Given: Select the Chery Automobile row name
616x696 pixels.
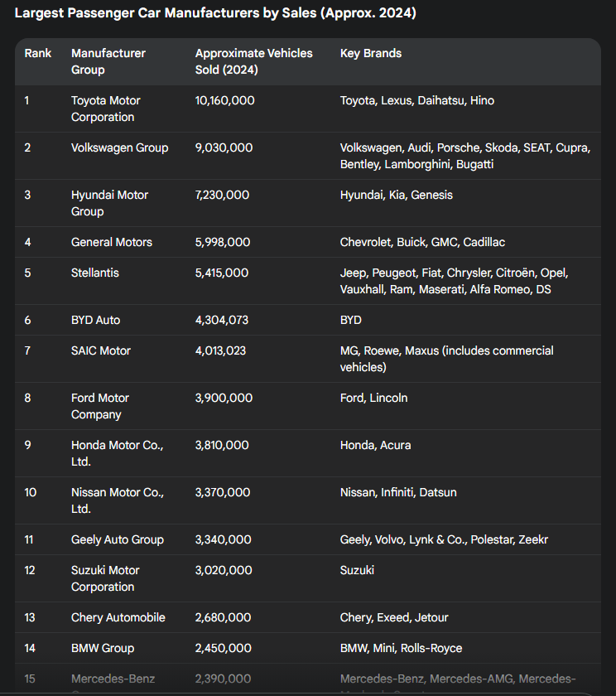Looking at the screenshot, I should click(118, 617).
